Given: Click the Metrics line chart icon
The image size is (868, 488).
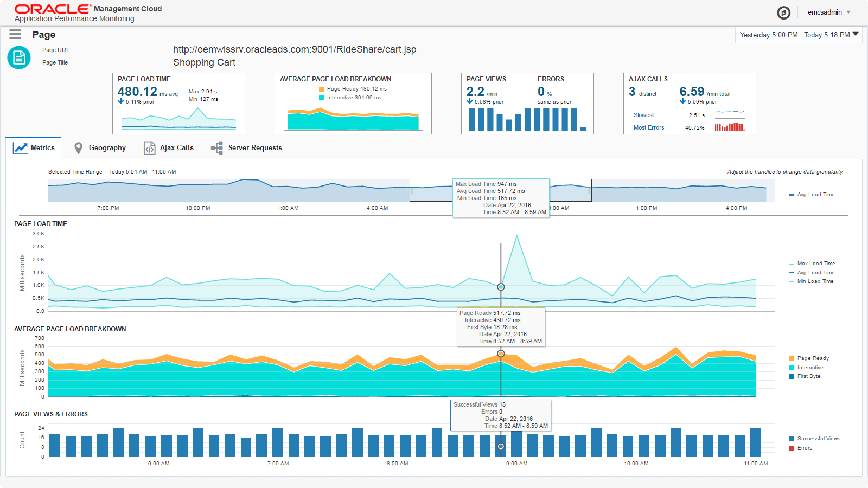Looking at the screenshot, I should click(x=21, y=148).
